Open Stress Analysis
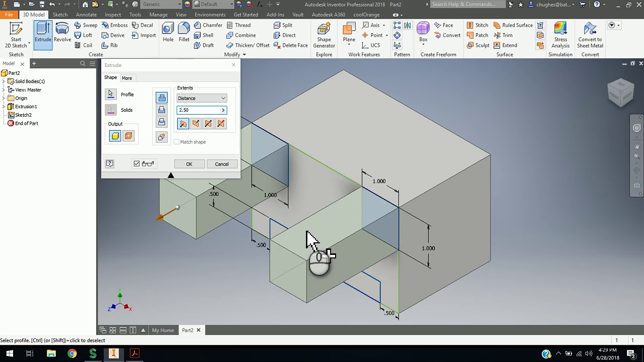The width and height of the screenshot is (644, 362). [560, 35]
